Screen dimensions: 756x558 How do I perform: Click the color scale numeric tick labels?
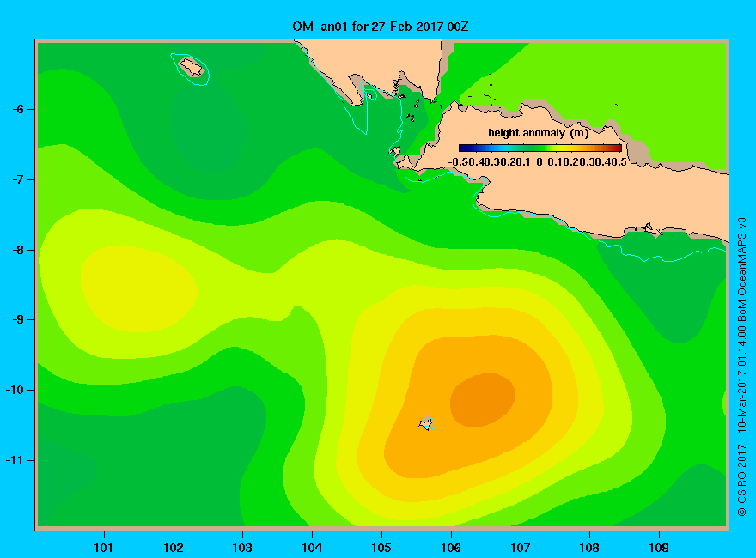pyautogui.click(x=538, y=162)
